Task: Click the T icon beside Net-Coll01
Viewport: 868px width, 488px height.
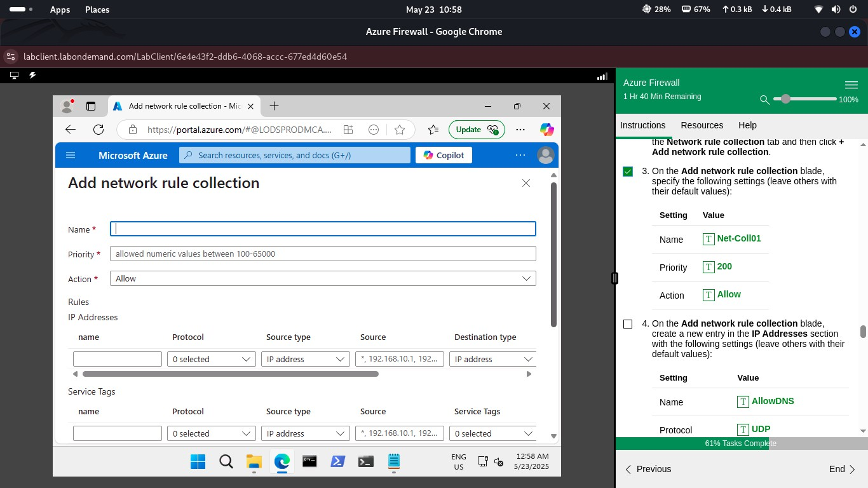Action: coord(708,238)
